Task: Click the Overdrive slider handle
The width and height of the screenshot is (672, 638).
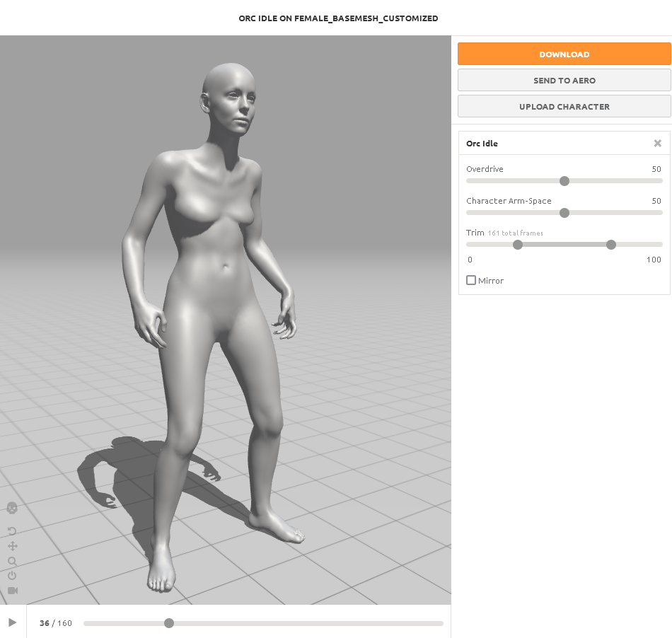Action: [564, 181]
